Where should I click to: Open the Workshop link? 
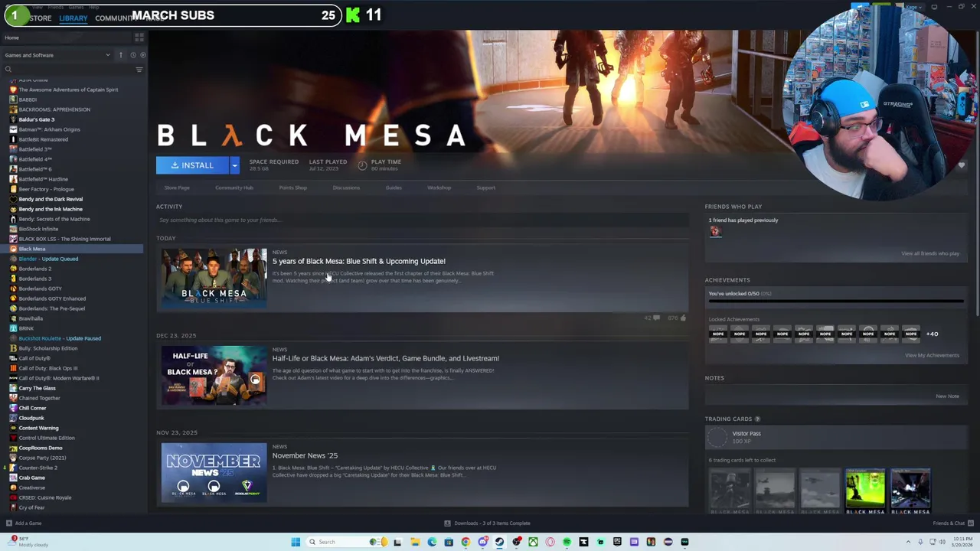coord(439,187)
